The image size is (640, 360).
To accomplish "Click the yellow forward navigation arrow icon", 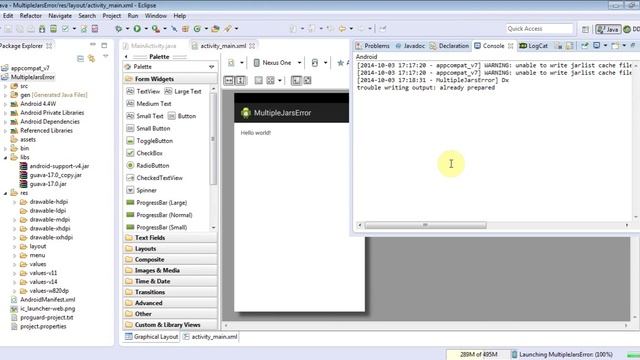I will coord(342,29).
